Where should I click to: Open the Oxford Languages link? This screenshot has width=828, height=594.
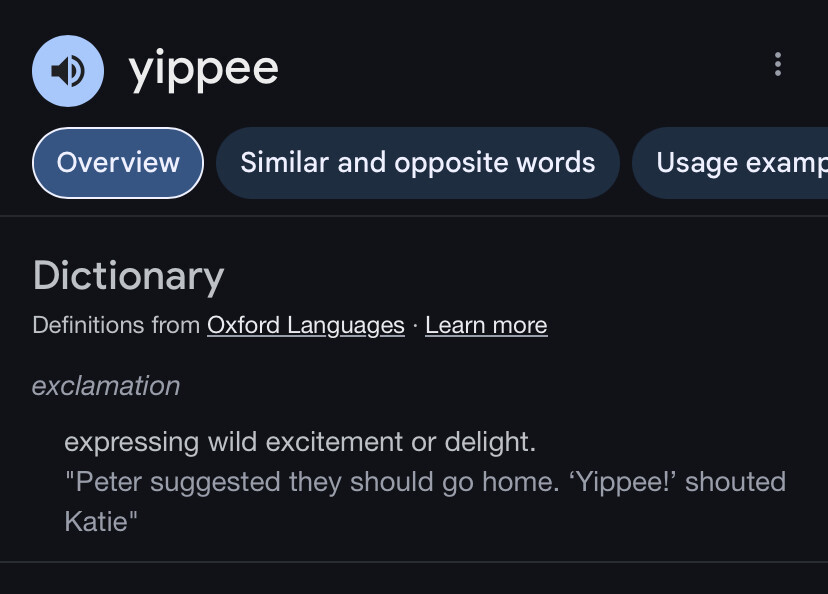(x=306, y=325)
